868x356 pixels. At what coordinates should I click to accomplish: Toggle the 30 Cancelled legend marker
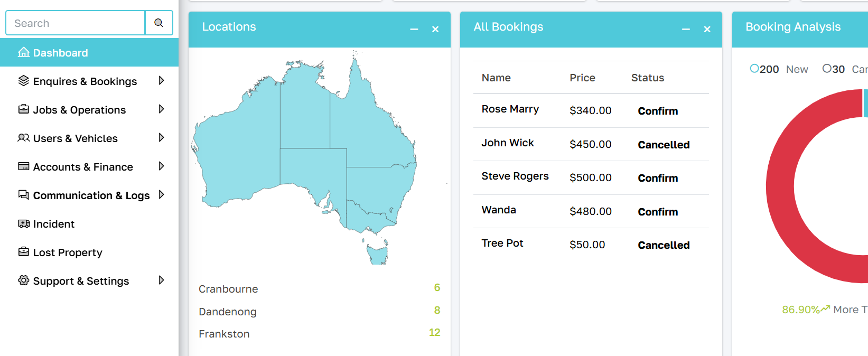tap(827, 69)
